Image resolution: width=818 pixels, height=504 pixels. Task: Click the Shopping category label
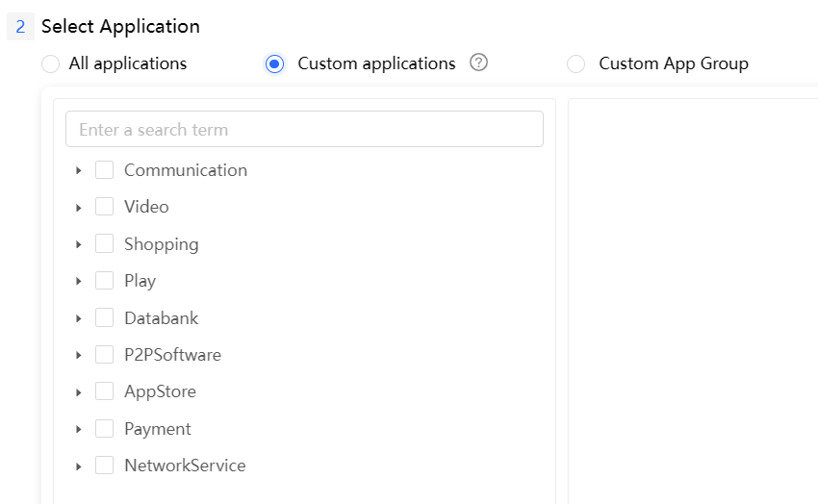[x=161, y=244]
